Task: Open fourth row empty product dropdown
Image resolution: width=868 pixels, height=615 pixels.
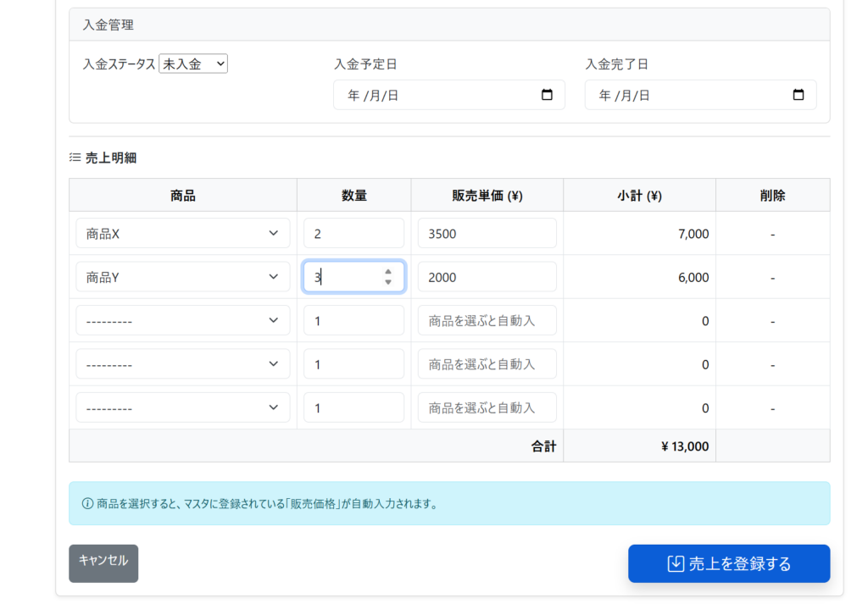Action: point(182,364)
